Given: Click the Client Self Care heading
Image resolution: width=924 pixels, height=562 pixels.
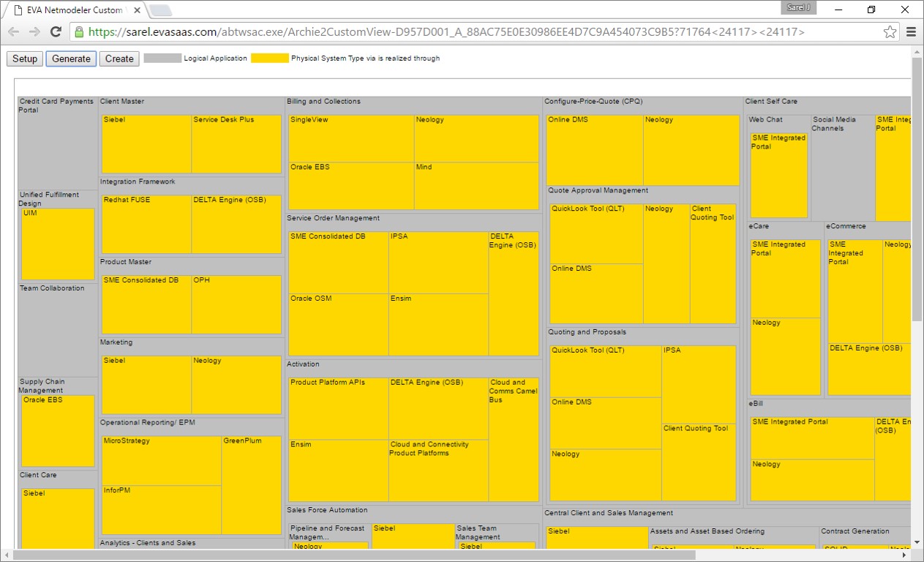Looking at the screenshot, I should 771,102.
